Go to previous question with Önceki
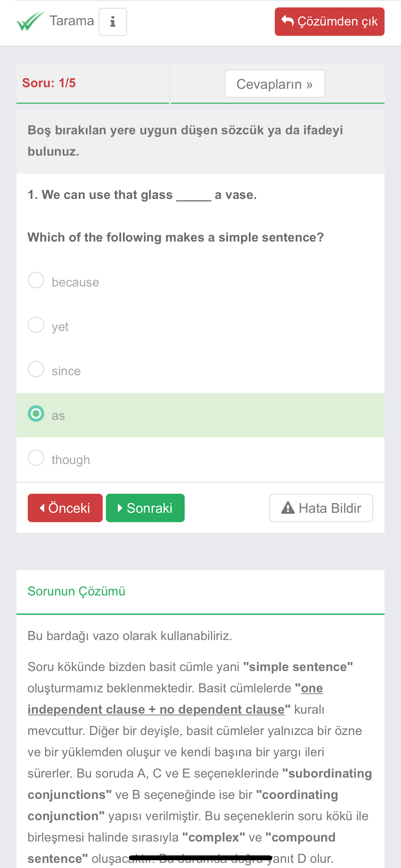This screenshot has width=401, height=868. tap(65, 508)
